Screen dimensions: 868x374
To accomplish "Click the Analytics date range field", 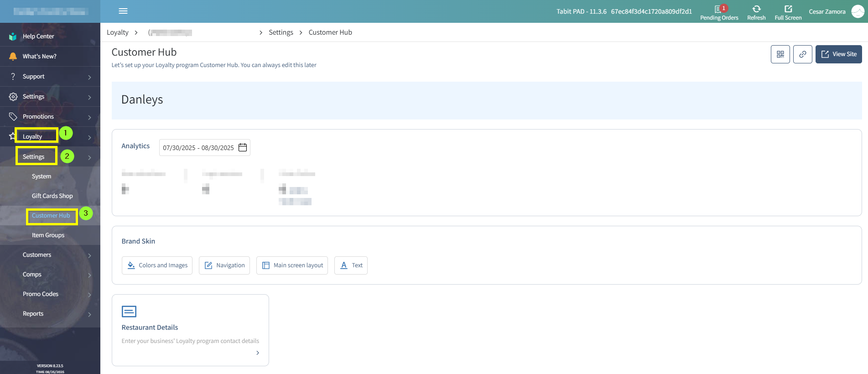I will 198,148.
